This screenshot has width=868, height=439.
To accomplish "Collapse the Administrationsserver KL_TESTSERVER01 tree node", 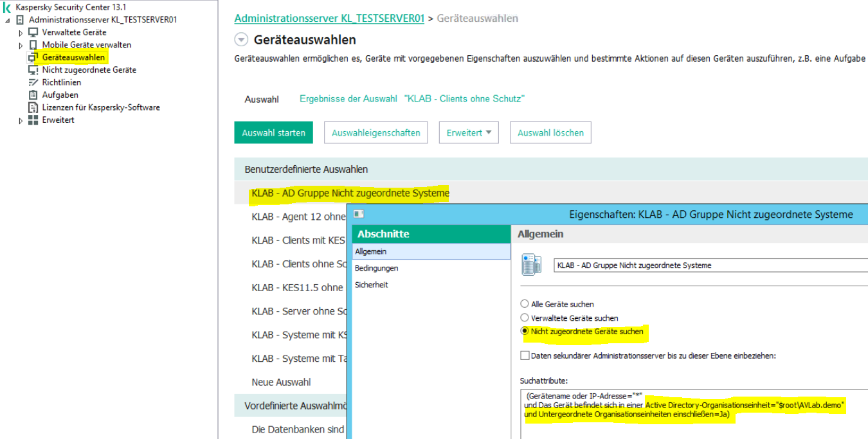I will point(8,20).
